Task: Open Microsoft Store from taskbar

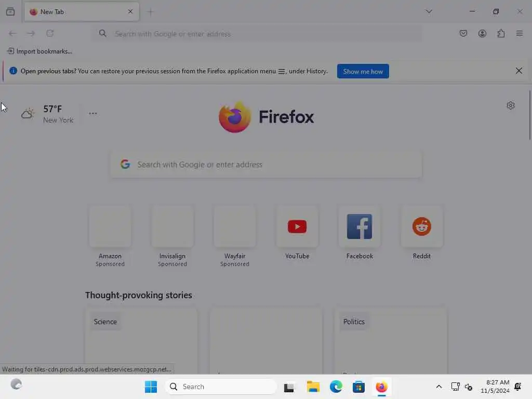Action: (358, 387)
